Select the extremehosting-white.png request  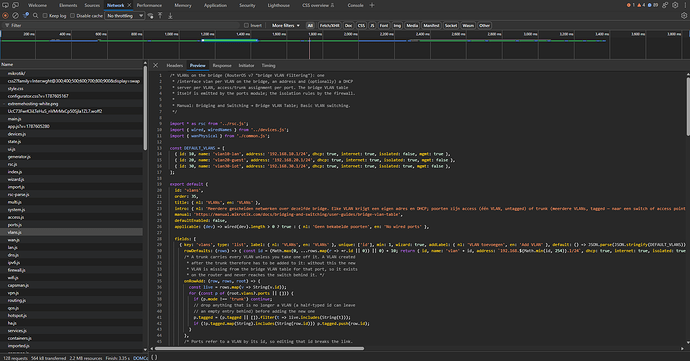coord(71,103)
